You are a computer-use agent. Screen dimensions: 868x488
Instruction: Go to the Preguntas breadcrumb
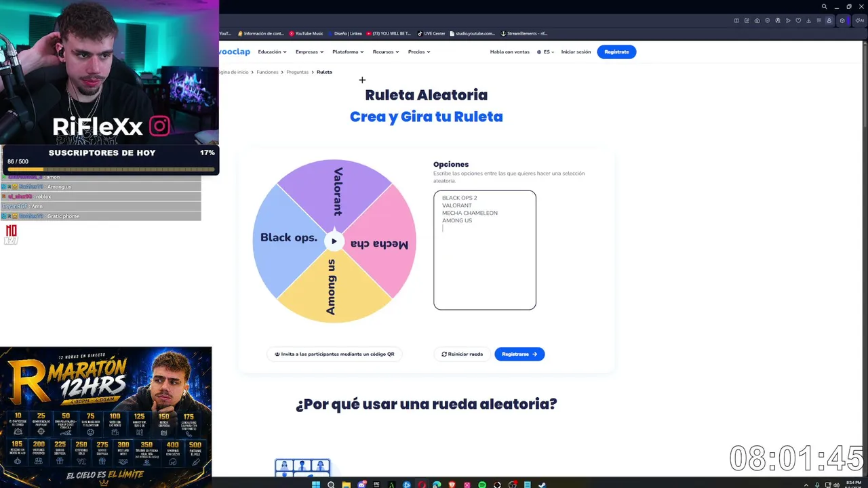point(298,72)
